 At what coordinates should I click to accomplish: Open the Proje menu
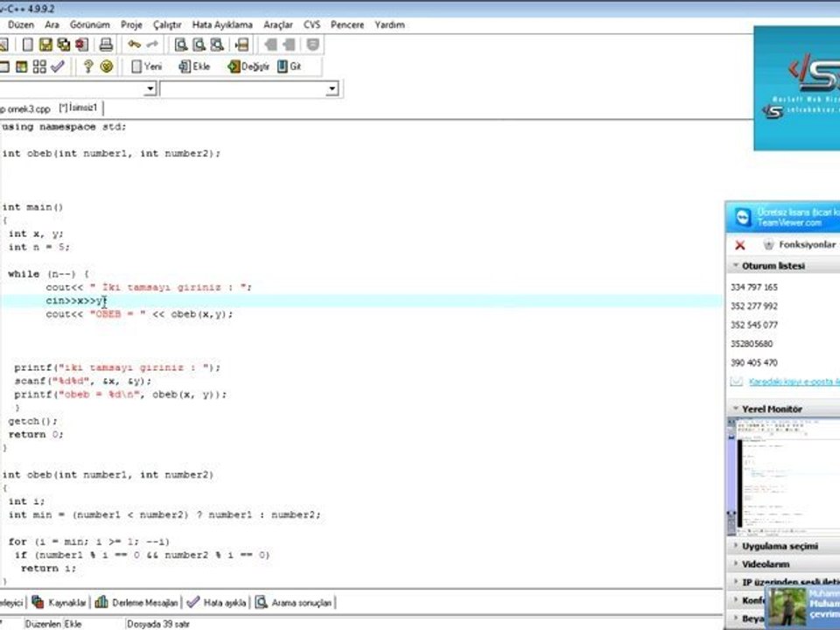[x=131, y=24]
